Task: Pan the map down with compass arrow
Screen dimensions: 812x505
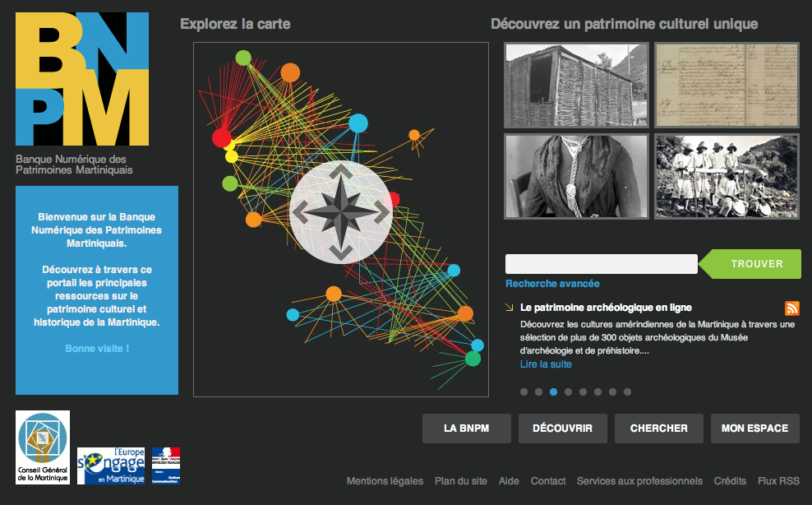Action: [x=341, y=253]
